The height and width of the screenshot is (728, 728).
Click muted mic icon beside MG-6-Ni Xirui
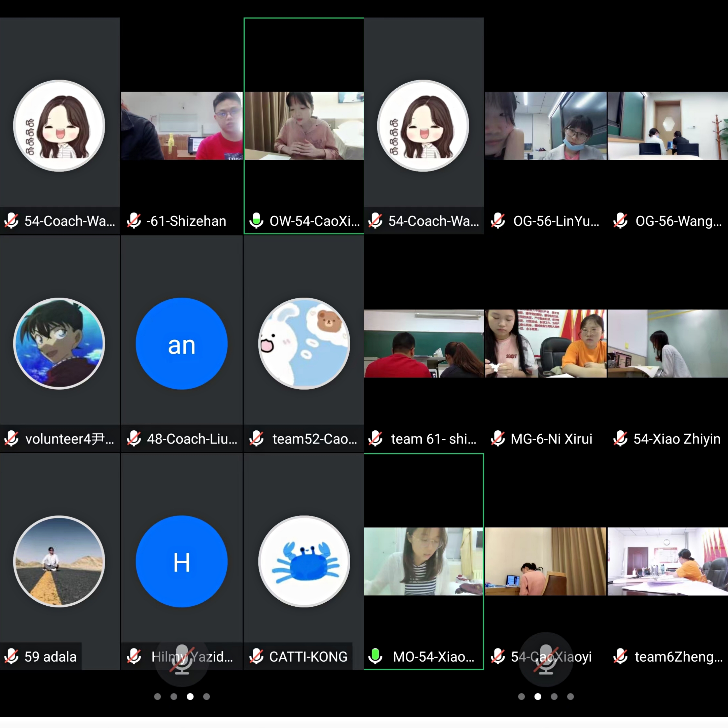498,439
